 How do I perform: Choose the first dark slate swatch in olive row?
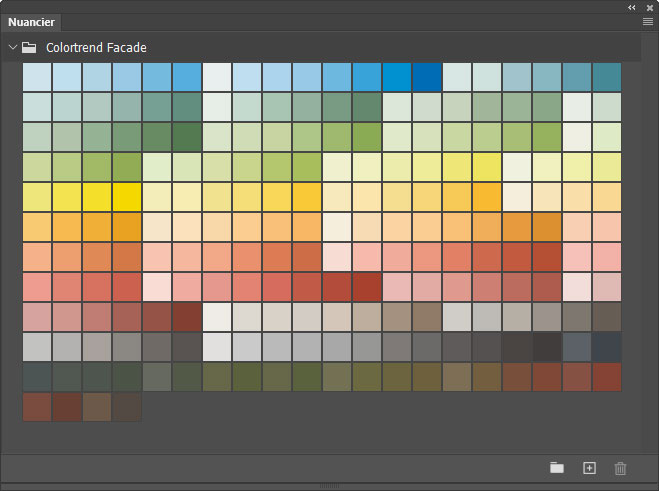tap(37, 377)
